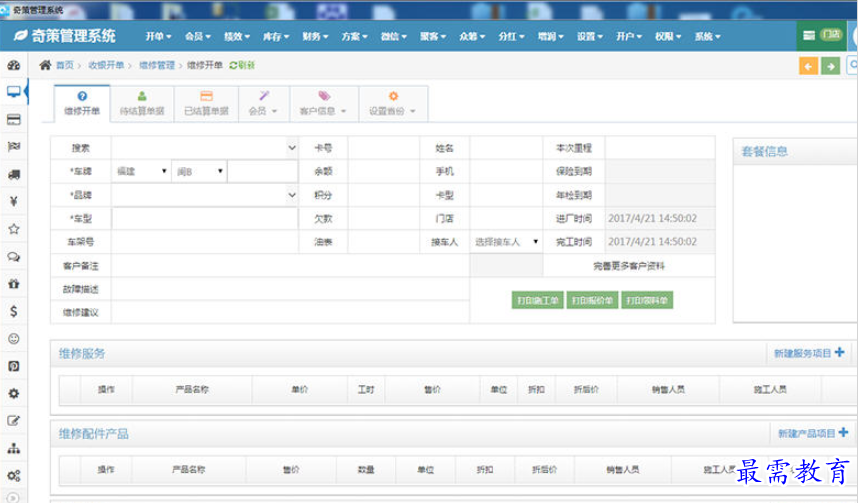Open the 微信 top menu

(394, 36)
